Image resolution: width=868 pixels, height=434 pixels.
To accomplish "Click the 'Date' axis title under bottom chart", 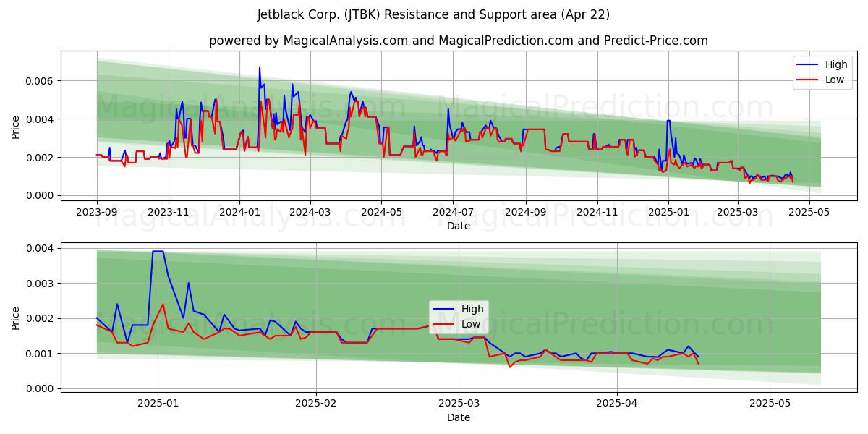I will [459, 418].
